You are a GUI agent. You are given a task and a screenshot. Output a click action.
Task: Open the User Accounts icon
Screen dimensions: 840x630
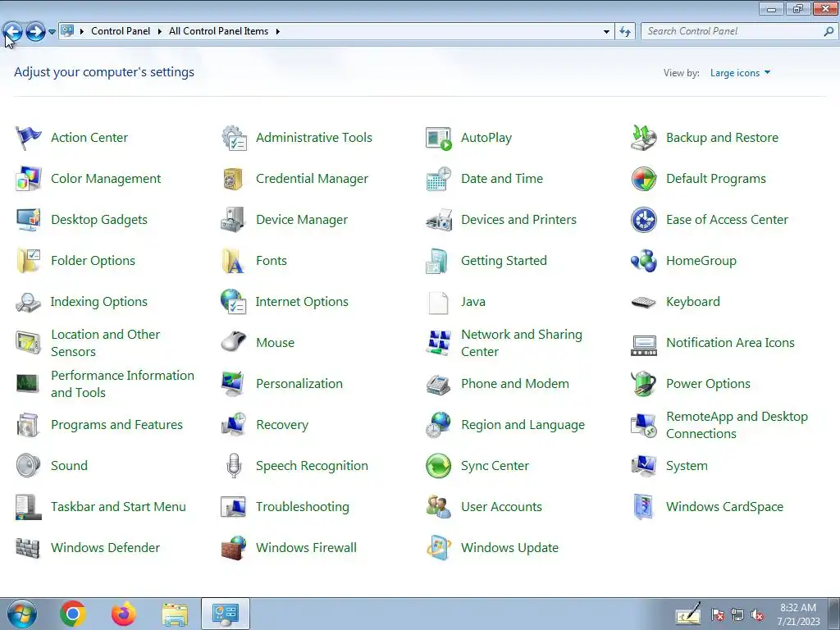(438, 507)
